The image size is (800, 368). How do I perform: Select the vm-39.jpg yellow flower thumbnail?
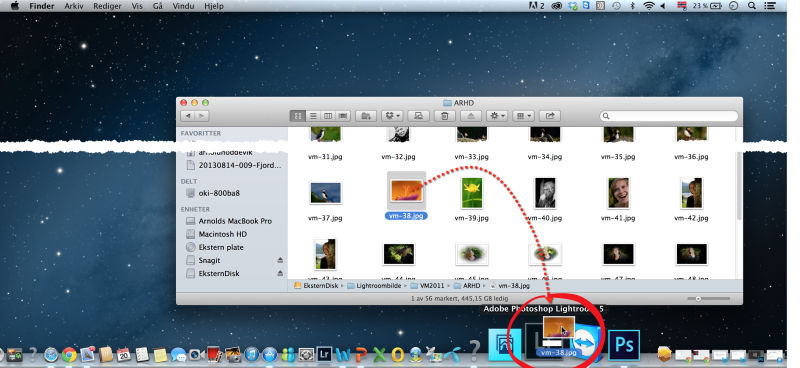(x=471, y=193)
